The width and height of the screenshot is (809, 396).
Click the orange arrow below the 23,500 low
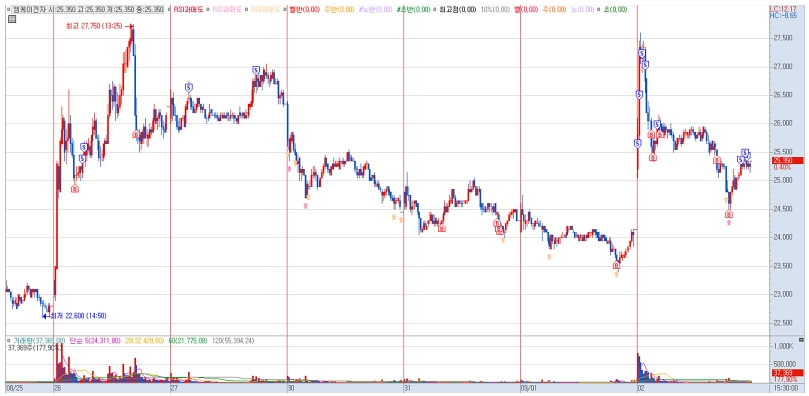(x=616, y=274)
